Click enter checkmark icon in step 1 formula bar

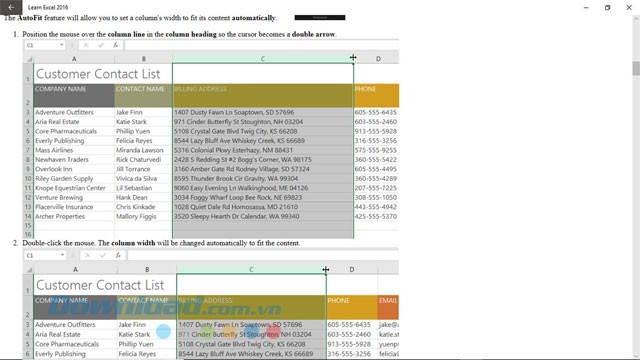point(101,45)
